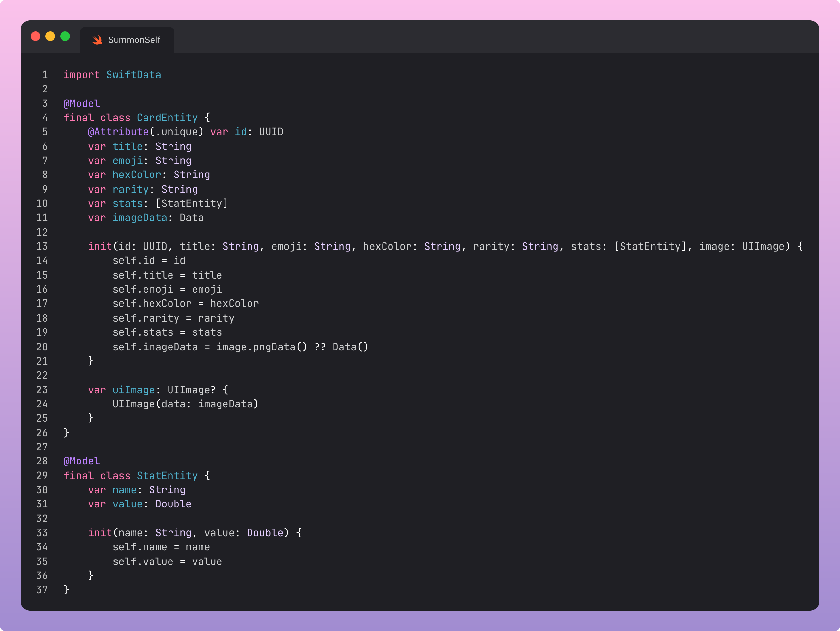This screenshot has height=631, width=840.
Task: Click 'value' property declaration on line 31
Action: pos(128,504)
